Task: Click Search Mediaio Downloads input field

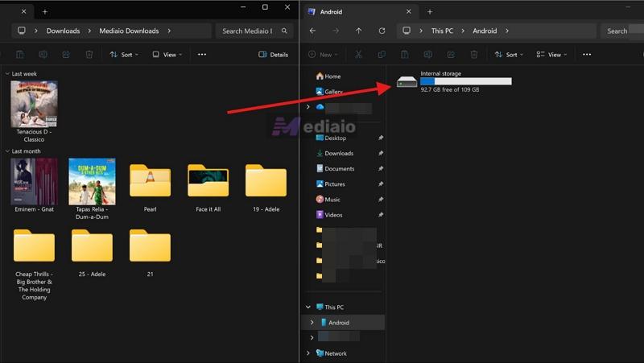Action: click(x=254, y=31)
